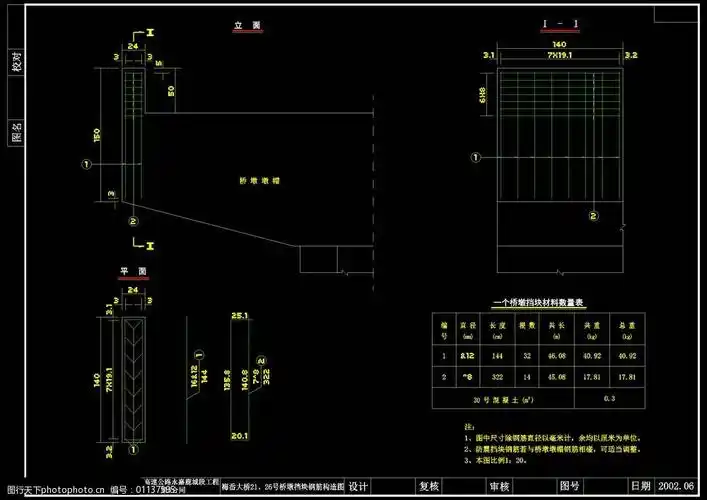Select the I-I section view title
707x500 pixels.
pos(560,24)
